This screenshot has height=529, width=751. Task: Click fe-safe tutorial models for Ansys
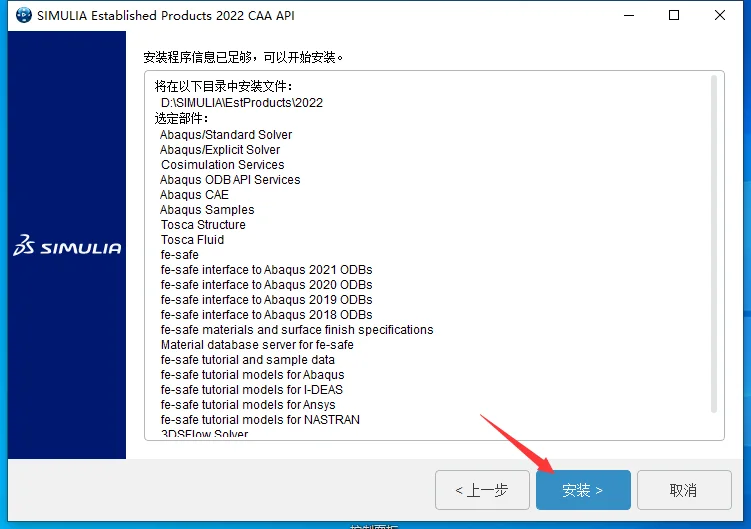click(248, 404)
